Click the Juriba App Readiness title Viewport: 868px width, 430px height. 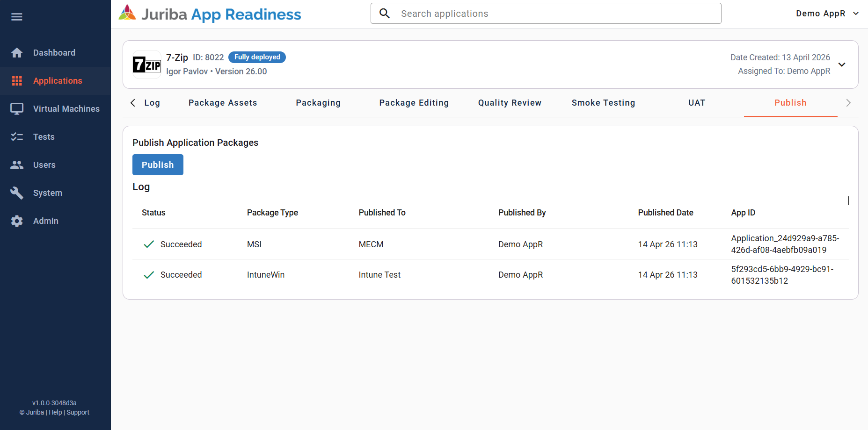click(221, 14)
